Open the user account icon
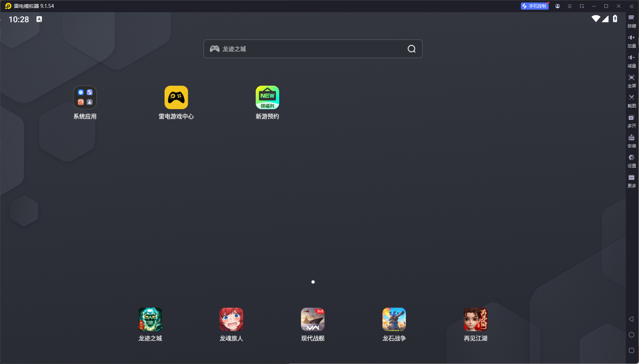Viewport: 639px width, 364px height. tap(558, 6)
